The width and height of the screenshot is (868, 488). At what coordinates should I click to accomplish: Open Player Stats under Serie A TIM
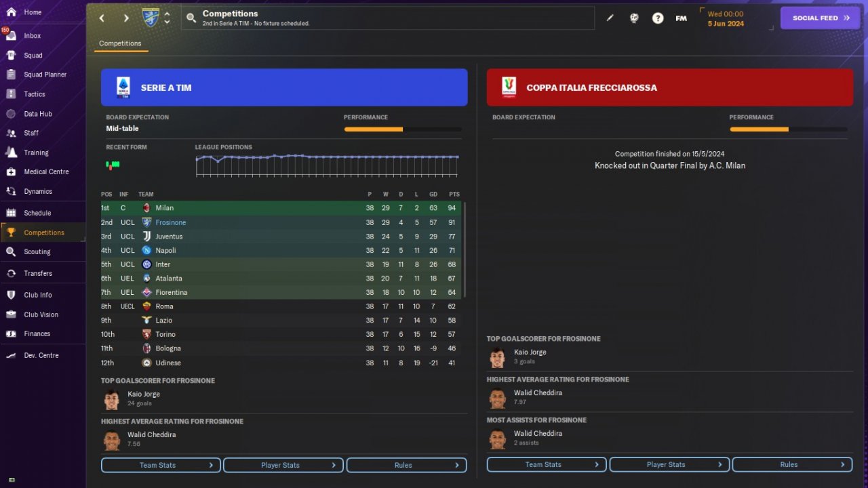(x=283, y=465)
